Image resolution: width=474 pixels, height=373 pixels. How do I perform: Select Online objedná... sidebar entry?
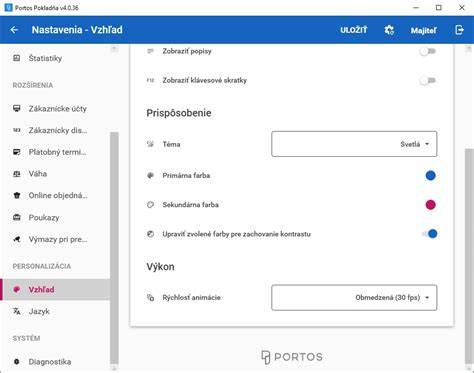click(55, 195)
